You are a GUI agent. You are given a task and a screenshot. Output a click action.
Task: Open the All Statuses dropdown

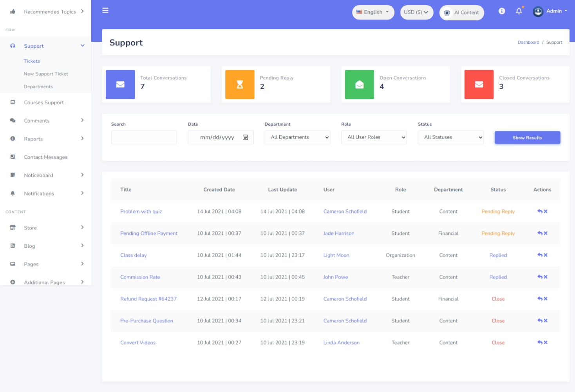click(x=451, y=137)
